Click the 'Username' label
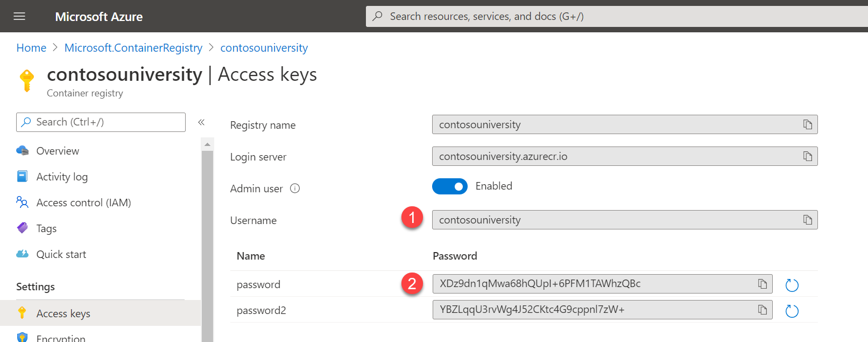 pyautogui.click(x=253, y=220)
